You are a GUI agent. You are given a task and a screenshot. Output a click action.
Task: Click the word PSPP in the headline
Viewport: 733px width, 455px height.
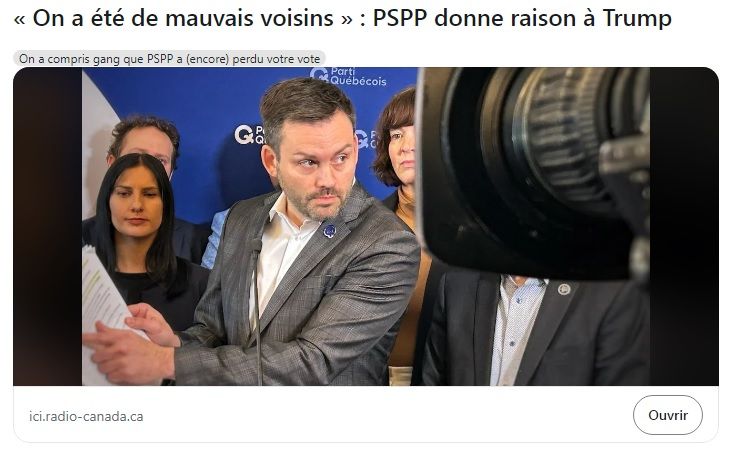pos(400,18)
